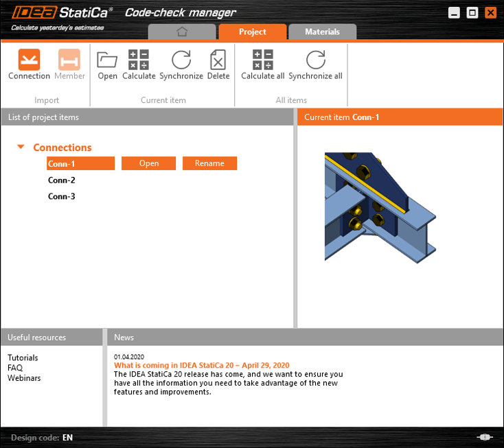The height and width of the screenshot is (448, 504).
Task: Calculate the current item
Action: (139, 64)
